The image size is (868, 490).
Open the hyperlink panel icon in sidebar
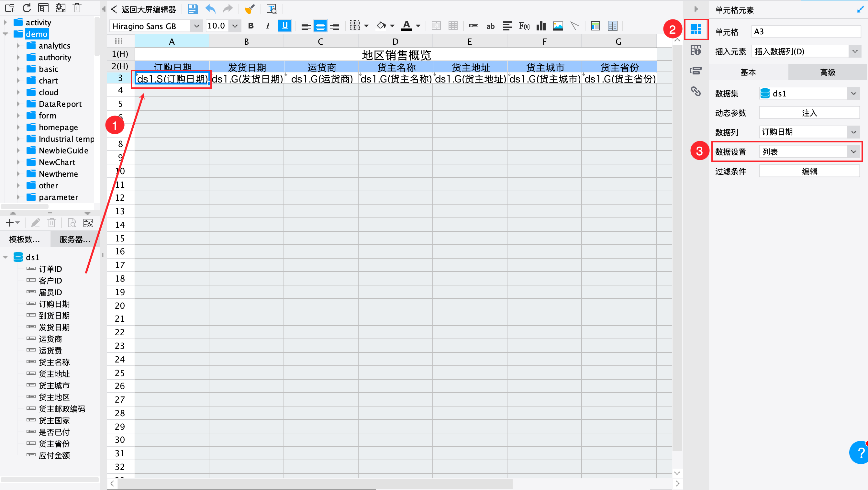click(x=696, y=91)
